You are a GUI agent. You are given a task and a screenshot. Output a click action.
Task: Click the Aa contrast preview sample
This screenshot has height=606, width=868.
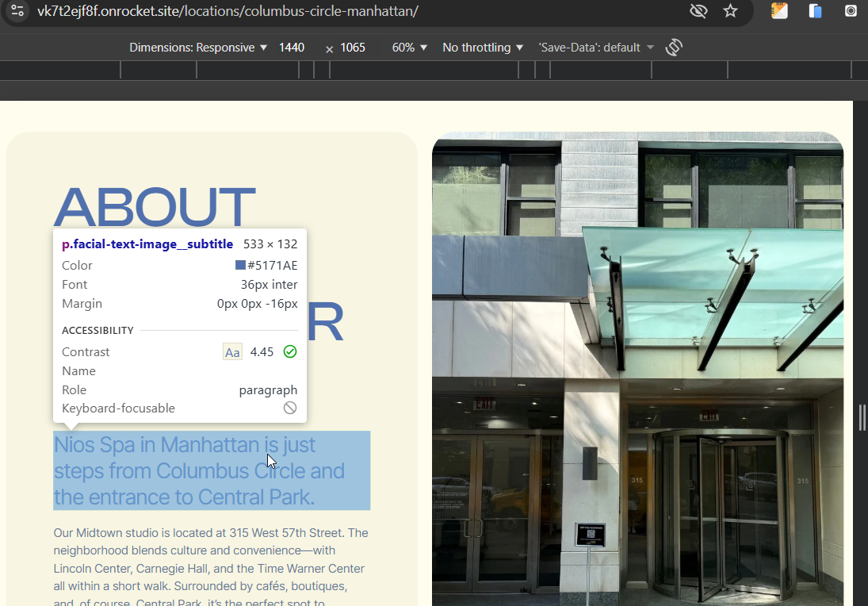(x=232, y=351)
